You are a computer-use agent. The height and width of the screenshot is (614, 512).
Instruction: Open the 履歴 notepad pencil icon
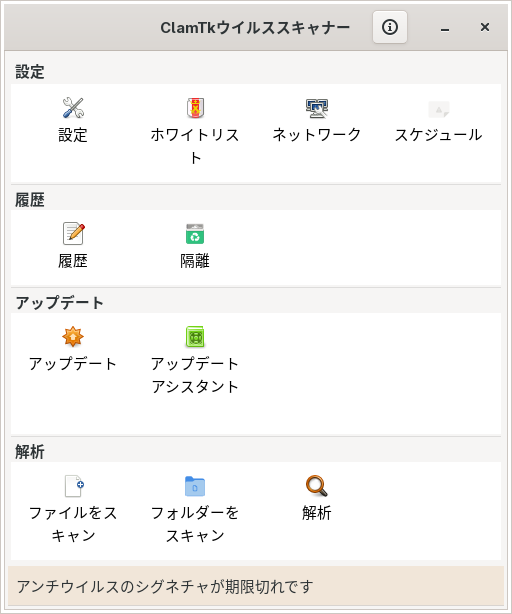(x=74, y=233)
